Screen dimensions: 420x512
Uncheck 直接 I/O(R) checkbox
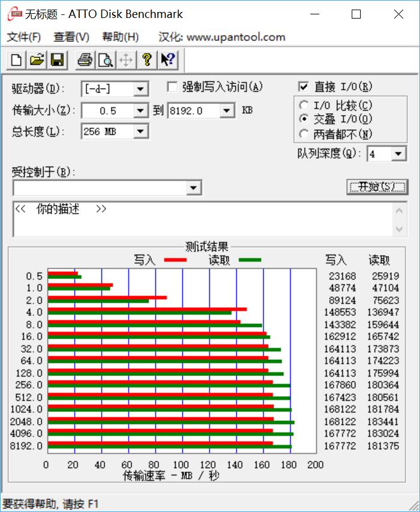(303, 87)
